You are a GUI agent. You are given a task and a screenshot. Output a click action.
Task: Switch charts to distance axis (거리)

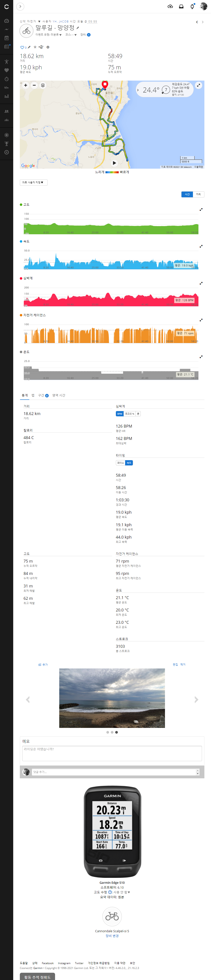click(198, 194)
